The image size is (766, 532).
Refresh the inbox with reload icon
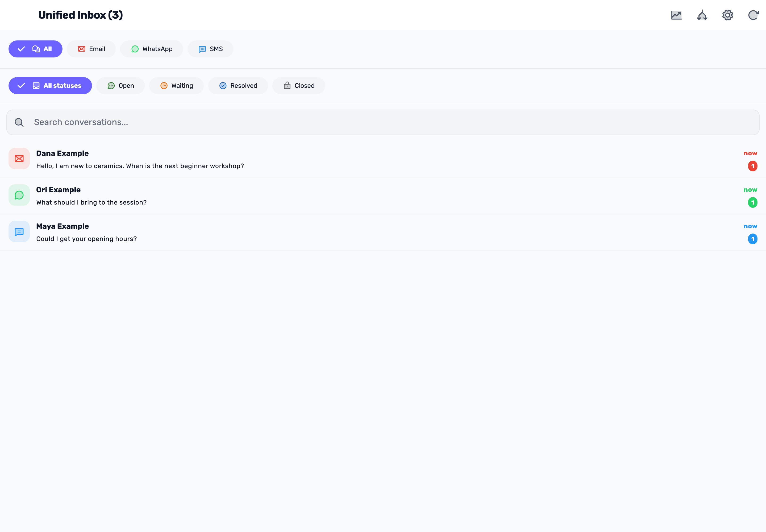tap(753, 15)
